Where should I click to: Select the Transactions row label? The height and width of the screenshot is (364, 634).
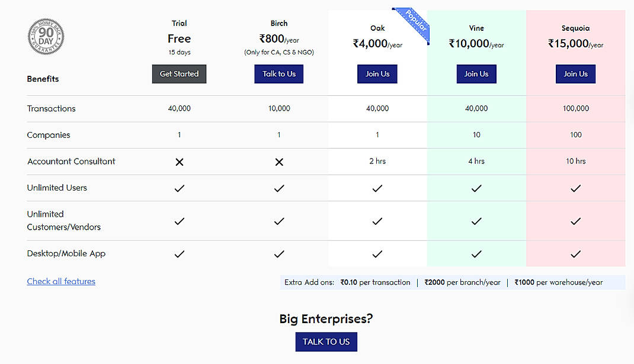tap(51, 108)
